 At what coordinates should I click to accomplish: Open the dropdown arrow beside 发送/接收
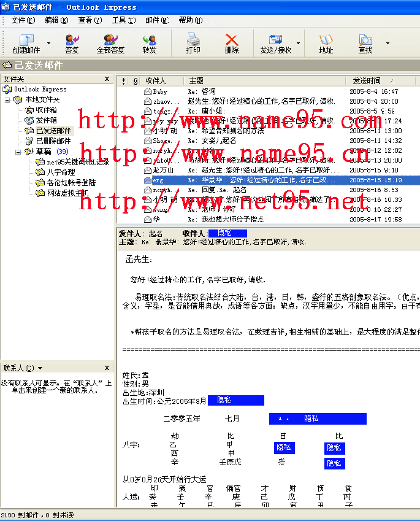[298, 43]
